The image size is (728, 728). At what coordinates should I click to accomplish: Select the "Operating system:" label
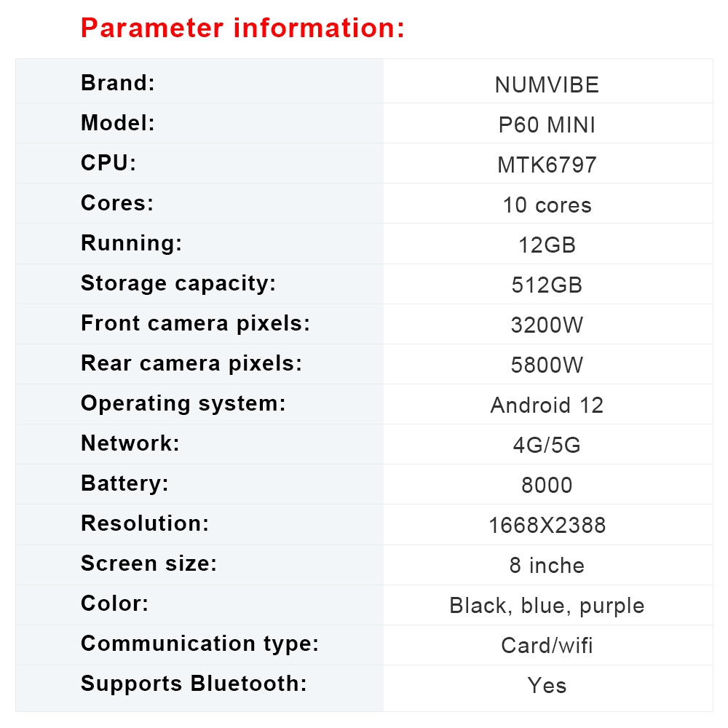(x=183, y=403)
